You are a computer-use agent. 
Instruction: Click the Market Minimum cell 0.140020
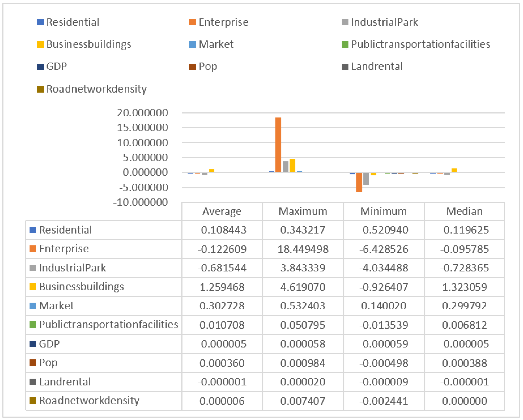(x=384, y=306)
